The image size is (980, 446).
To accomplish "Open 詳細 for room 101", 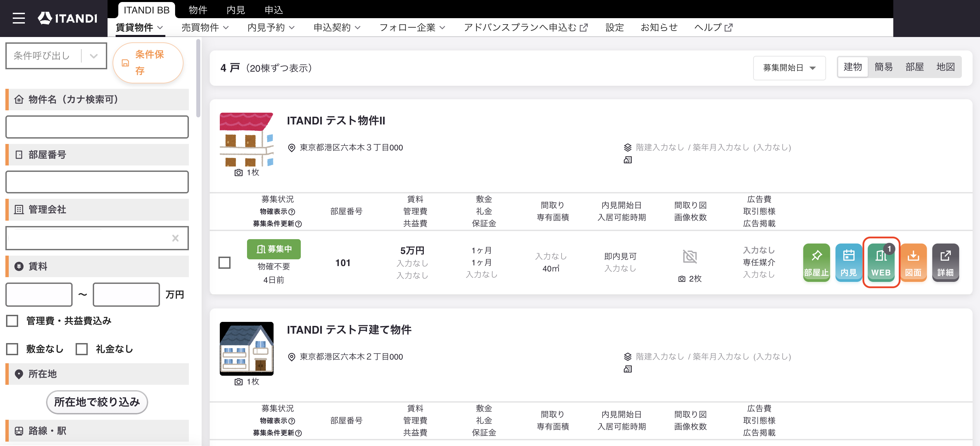I will (x=945, y=262).
